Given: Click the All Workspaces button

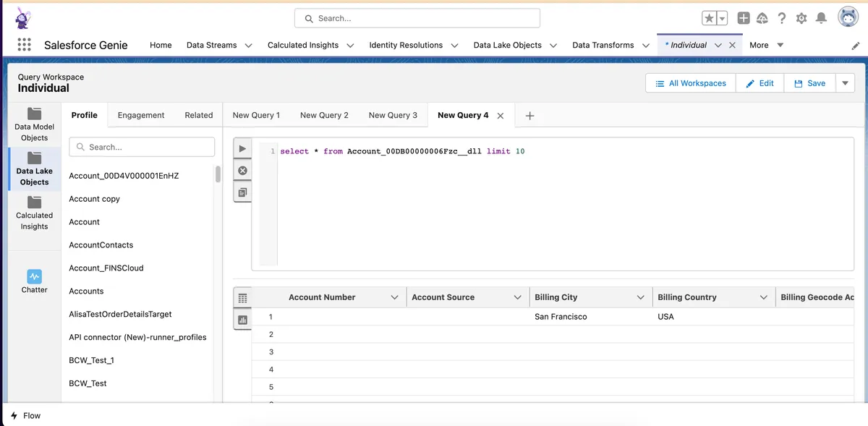Looking at the screenshot, I should 691,83.
